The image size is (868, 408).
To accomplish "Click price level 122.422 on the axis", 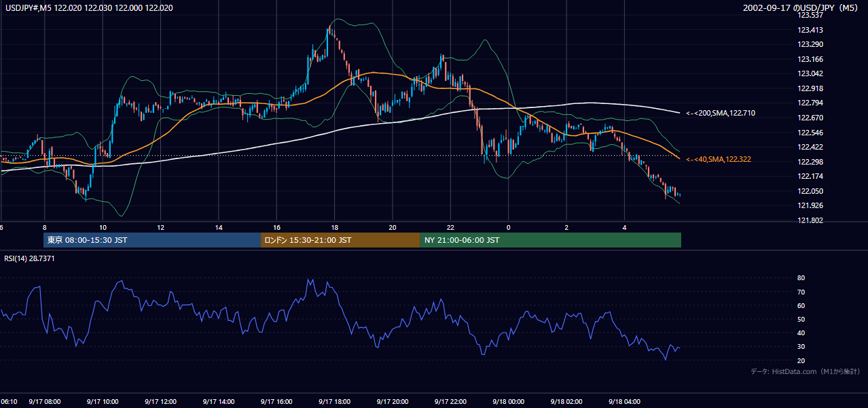I will click(810, 147).
